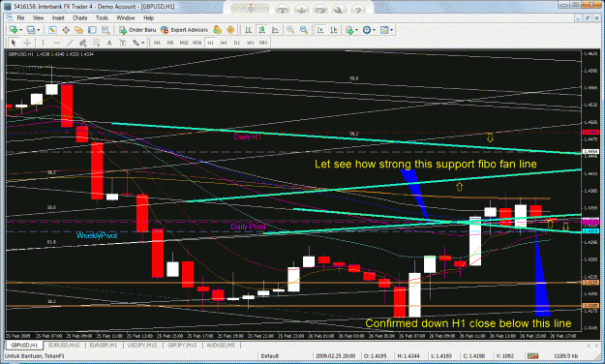
Task: Open the Templates icon
Action: click(384, 30)
